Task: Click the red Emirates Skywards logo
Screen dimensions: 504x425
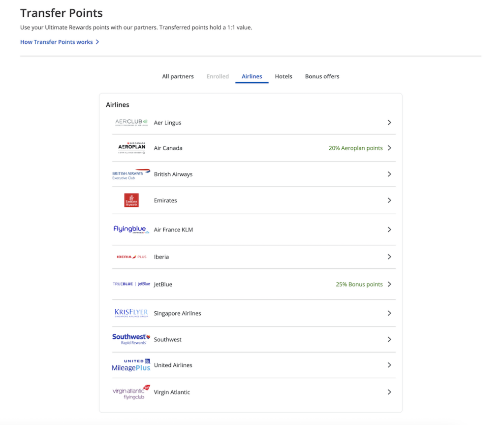Action: pos(131,200)
